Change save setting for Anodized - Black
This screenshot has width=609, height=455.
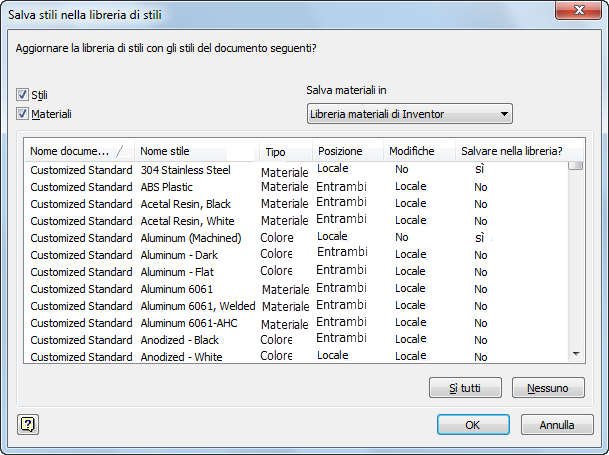[x=481, y=340]
